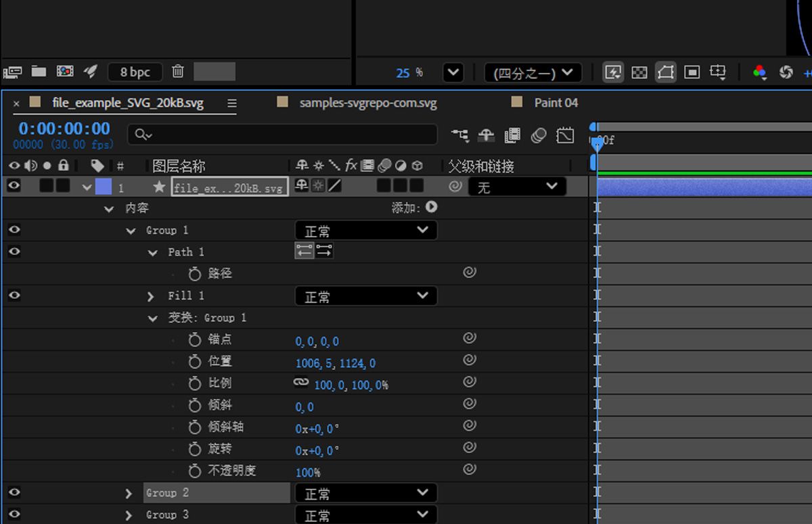
Task: Toggle the stopwatch for 比例
Action: point(195,383)
